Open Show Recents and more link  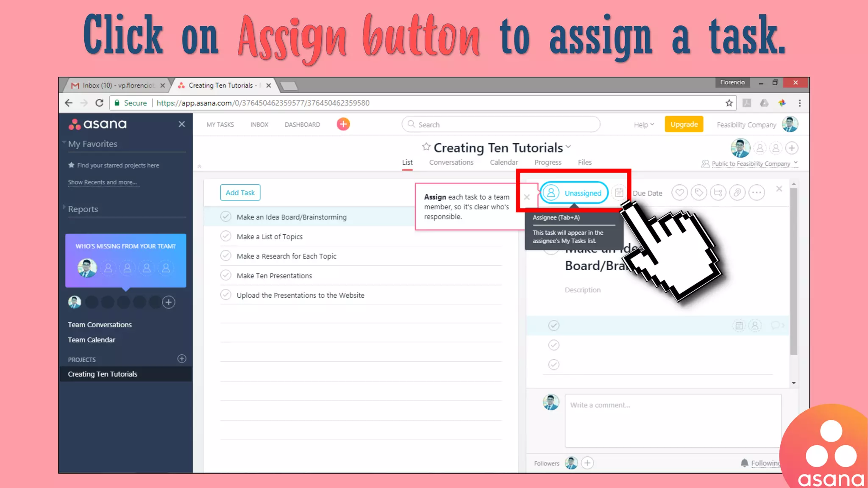(102, 182)
